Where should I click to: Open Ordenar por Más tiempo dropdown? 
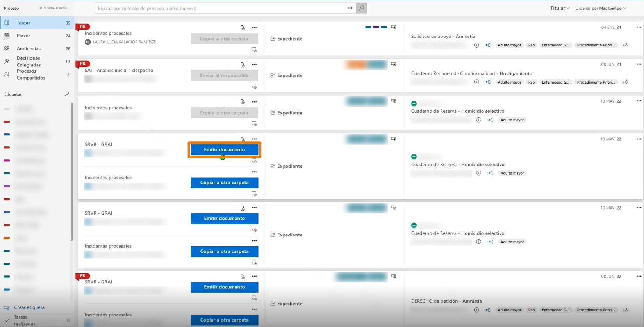pos(601,8)
